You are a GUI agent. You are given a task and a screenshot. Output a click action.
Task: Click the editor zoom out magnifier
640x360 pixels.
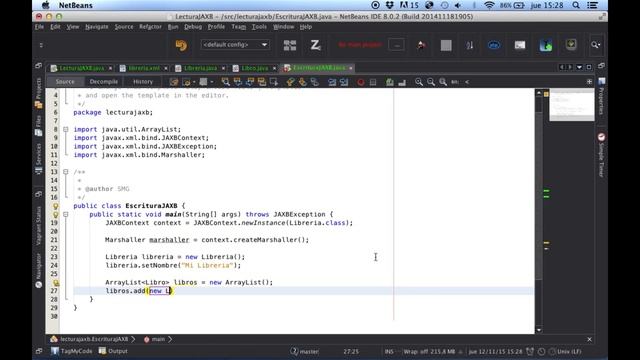431,82
